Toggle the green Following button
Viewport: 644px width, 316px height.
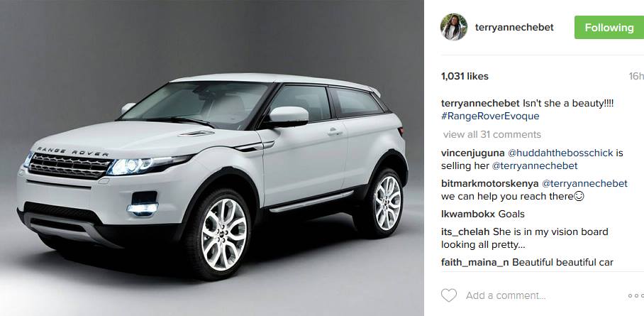(609, 28)
